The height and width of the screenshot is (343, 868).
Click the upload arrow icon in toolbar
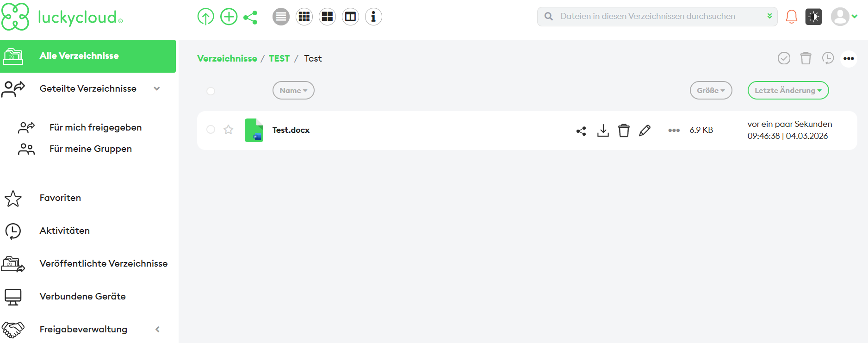pos(205,17)
